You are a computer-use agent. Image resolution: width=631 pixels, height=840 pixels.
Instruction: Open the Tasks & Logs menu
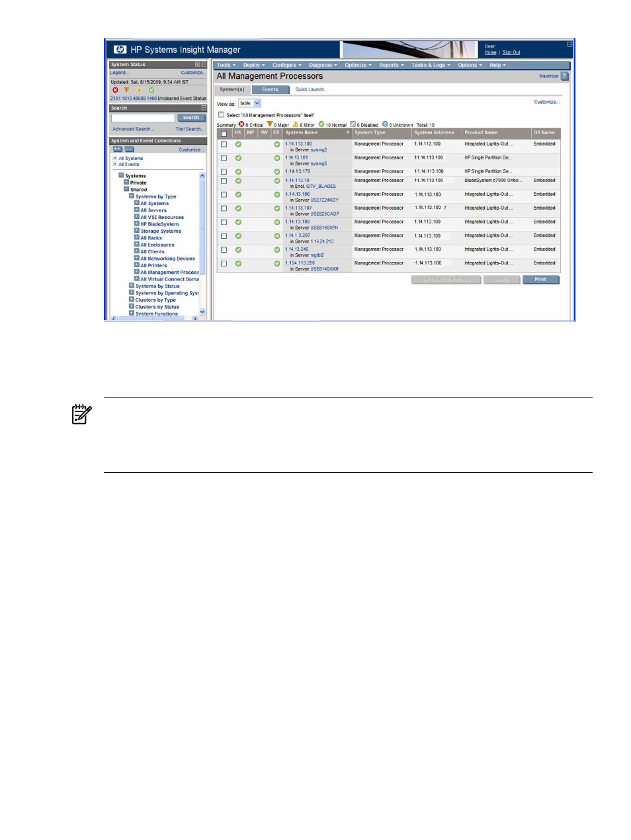click(431, 65)
